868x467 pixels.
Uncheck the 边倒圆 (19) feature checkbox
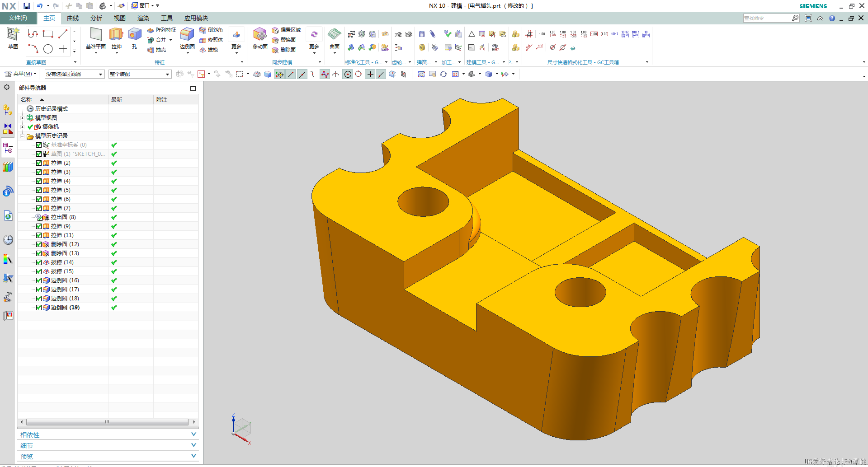[39, 308]
